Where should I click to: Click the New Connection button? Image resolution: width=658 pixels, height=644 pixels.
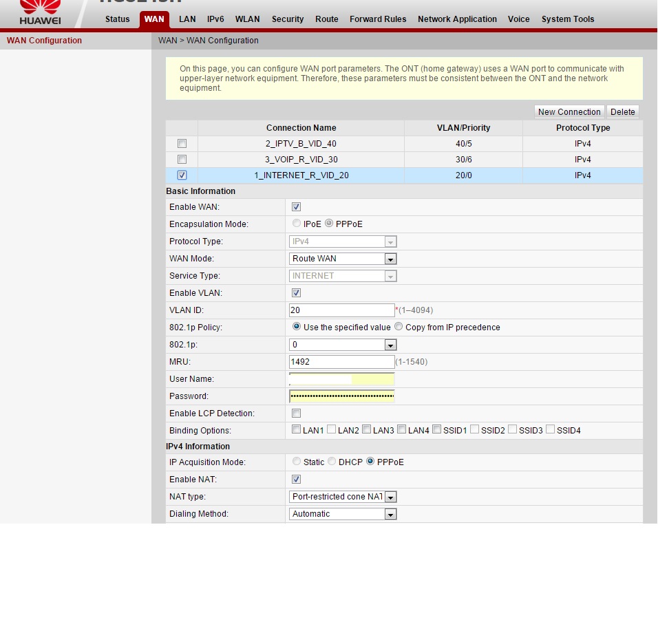pos(569,112)
